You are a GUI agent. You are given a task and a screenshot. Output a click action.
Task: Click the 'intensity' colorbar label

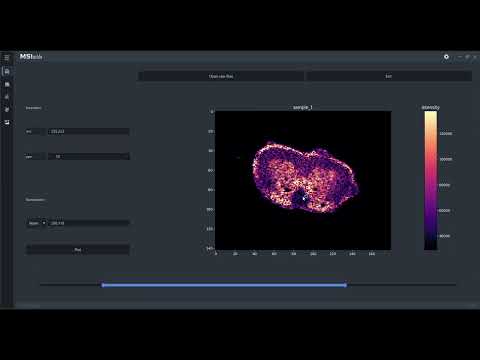(430, 107)
